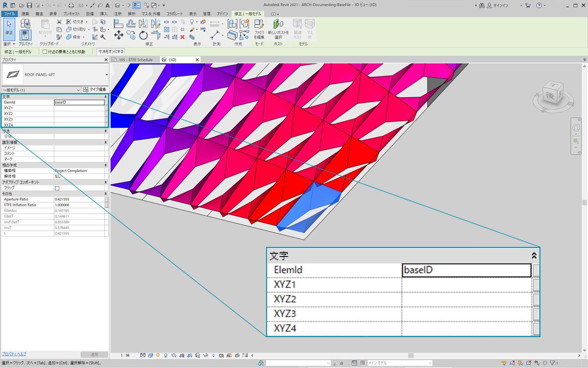Viewport: 588px width, 368px height.
Task: Click the red X Delete tool
Action: 183,37
